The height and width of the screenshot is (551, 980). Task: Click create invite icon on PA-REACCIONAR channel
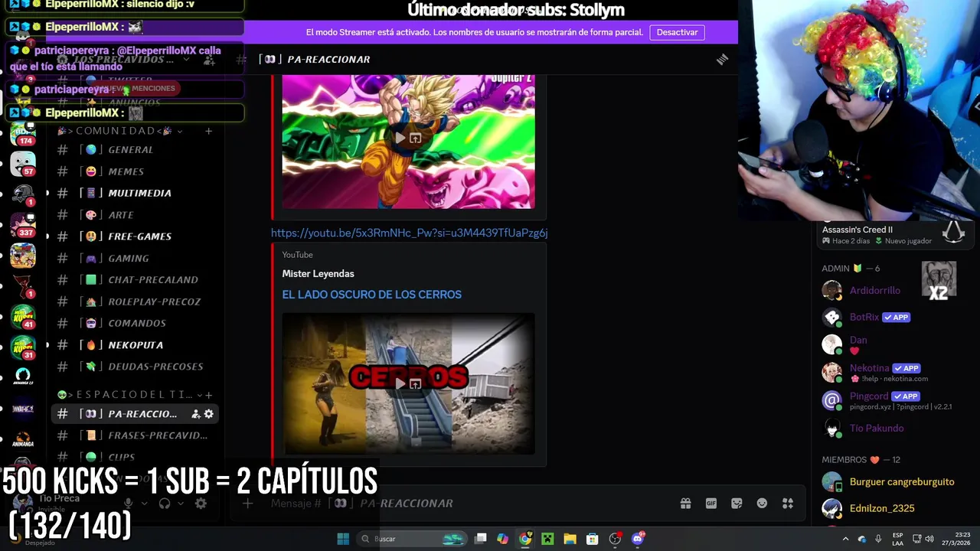coord(195,414)
